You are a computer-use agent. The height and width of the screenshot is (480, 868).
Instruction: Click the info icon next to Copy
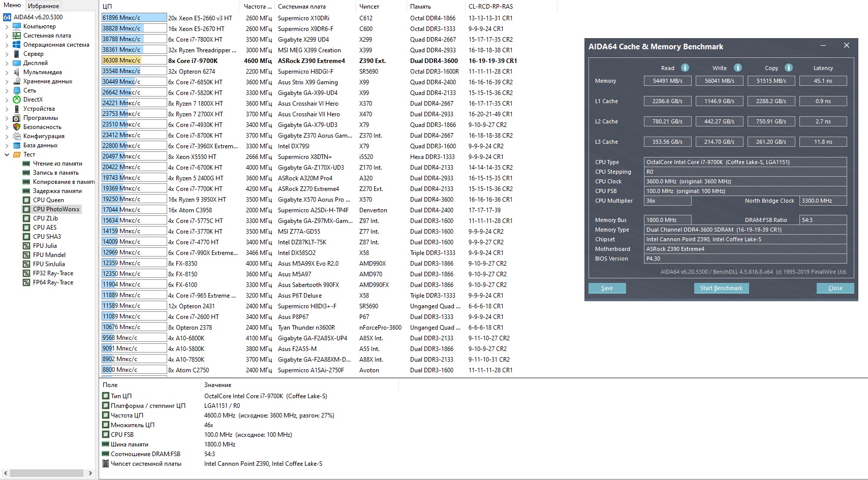point(789,68)
